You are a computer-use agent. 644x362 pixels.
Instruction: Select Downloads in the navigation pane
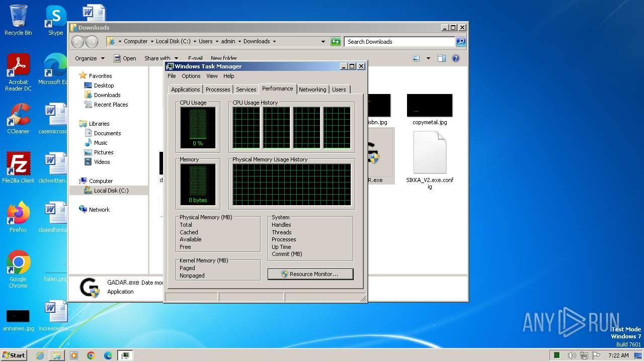107,95
